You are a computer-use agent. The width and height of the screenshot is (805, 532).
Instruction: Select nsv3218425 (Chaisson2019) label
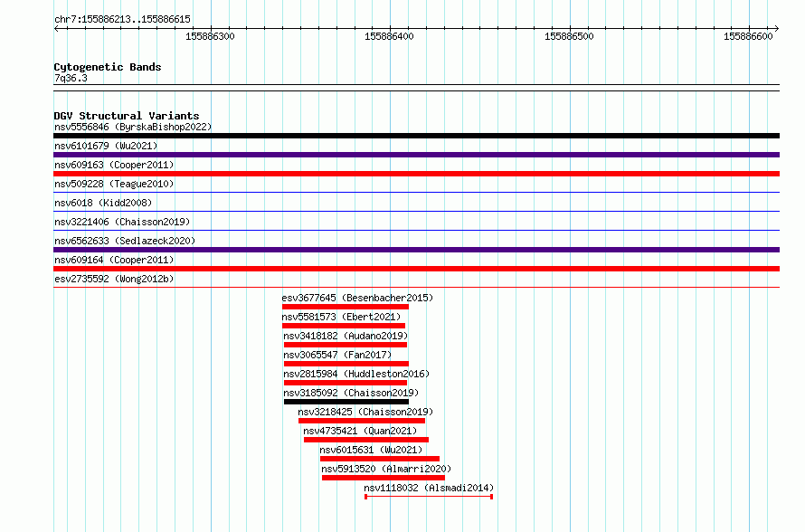click(x=365, y=412)
